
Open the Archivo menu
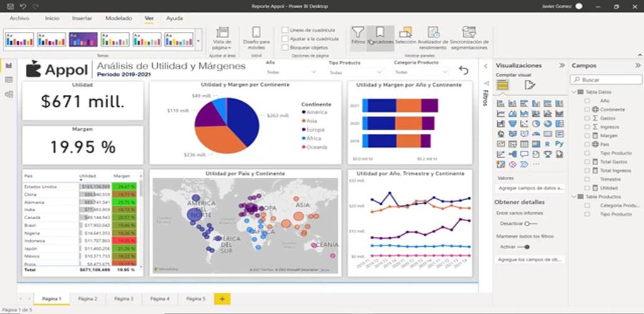(x=19, y=18)
